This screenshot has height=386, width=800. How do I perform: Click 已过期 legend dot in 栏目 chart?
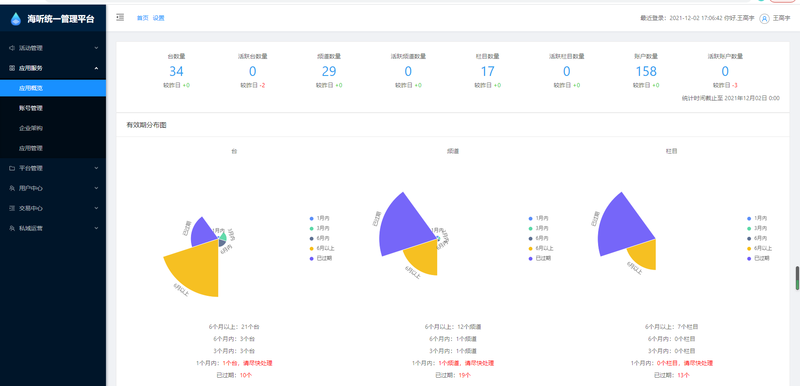point(749,259)
